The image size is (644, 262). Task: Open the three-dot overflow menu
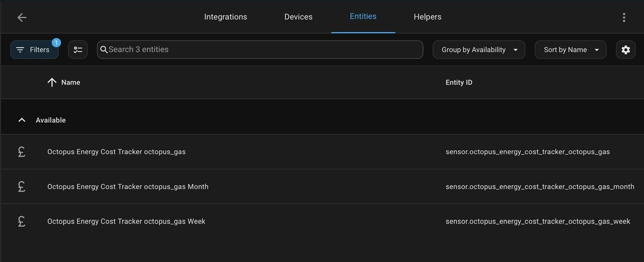[624, 17]
